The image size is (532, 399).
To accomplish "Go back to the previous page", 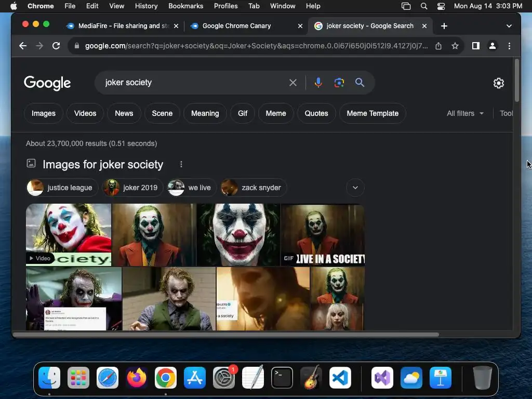I will (x=23, y=46).
